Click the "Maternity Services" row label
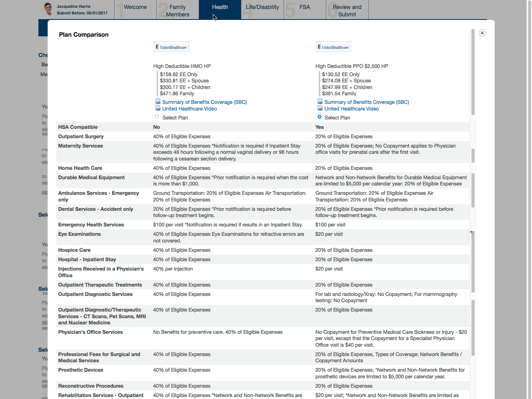 coord(80,146)
